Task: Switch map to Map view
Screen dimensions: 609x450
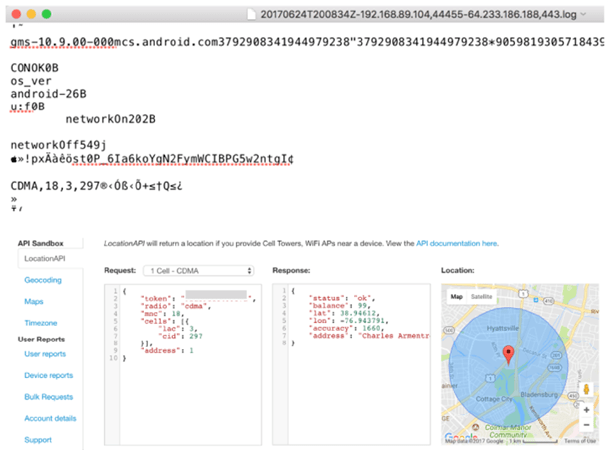Action: pos(457,297)
